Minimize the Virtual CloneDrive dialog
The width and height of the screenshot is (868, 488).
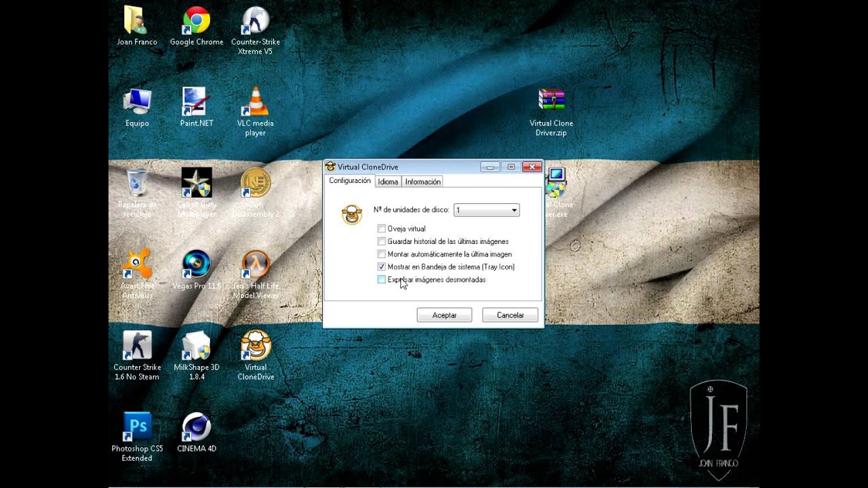(490, 167)
